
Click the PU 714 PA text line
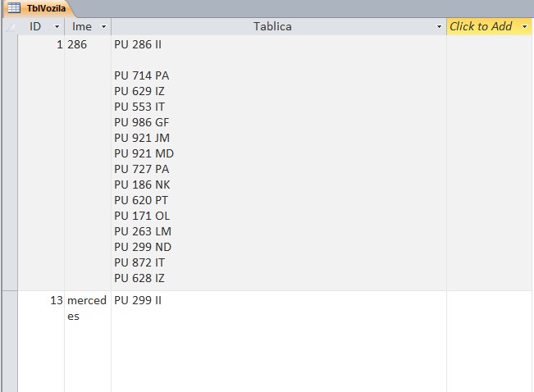[141, 76]
